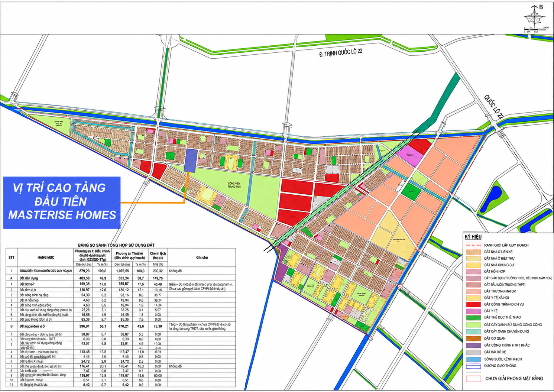Click the 470,21 area cell
The height and width of the screenshot is (392, 554).
point(122,326)
